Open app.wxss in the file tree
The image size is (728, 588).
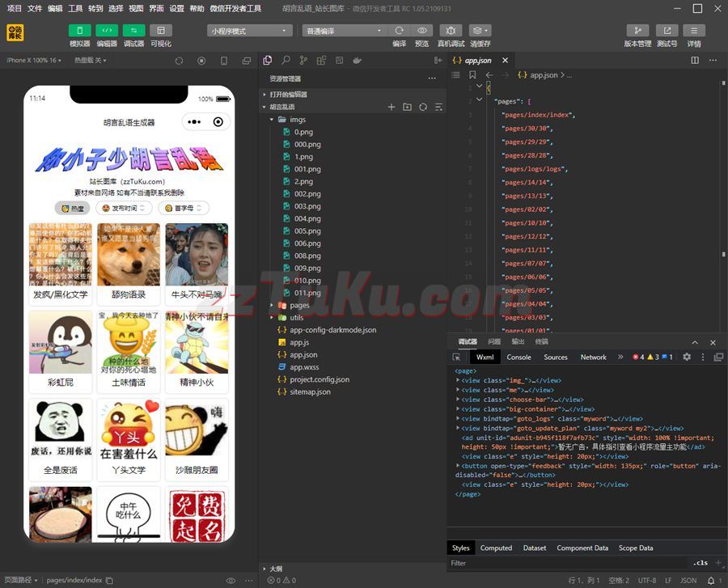[x=304, y=367]
